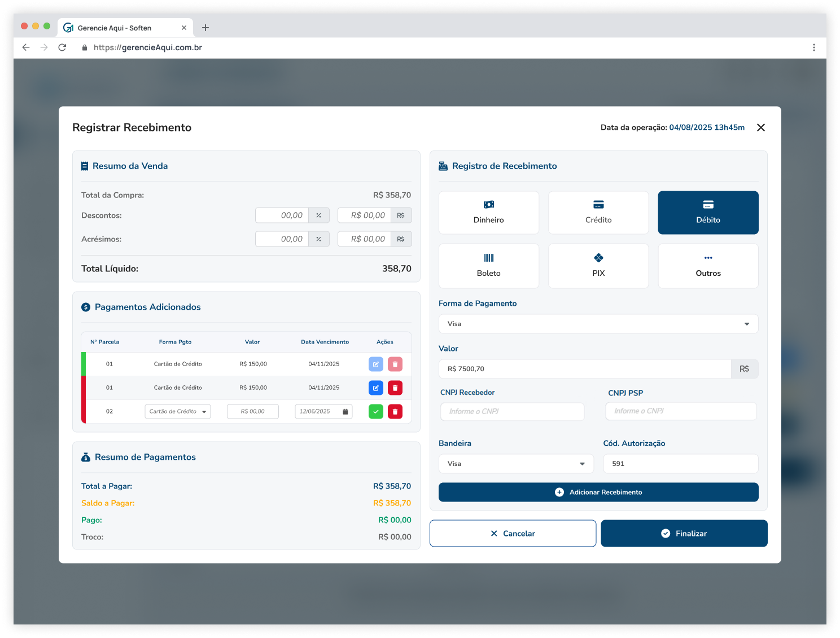Open Forma Pgto dropdown in installment 02

(178, 412)
